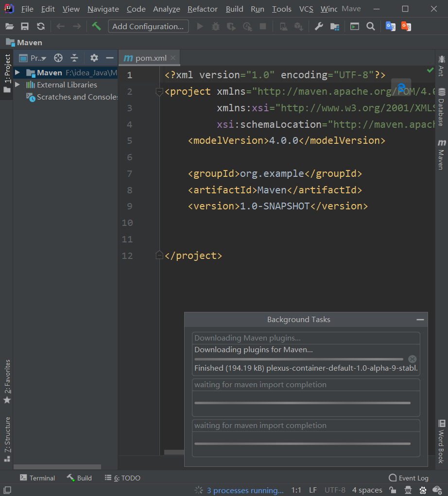Screen dimensions: 448x496
Task: Open the UTF-8 encoding selector
Action: pyautogui.click(x=335, y=490)
